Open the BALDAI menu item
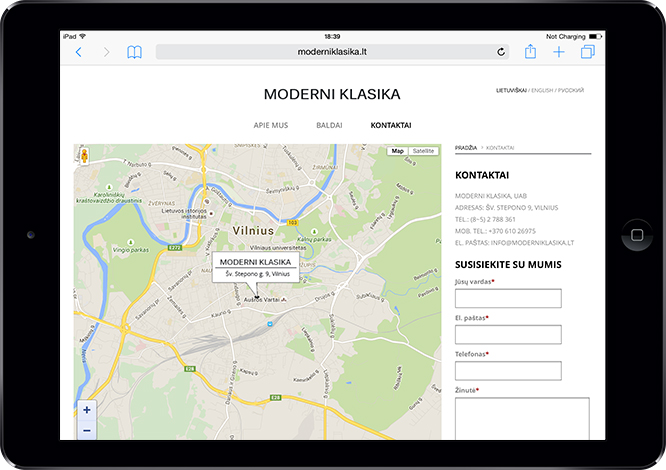Image resolution: width=666 pixels, height=470 pixels. [329, 125]
